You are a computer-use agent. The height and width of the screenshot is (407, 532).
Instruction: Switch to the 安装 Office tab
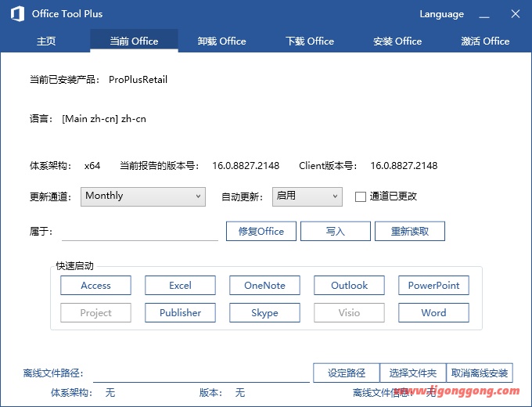pyautogui.click(x=397, y=41)
